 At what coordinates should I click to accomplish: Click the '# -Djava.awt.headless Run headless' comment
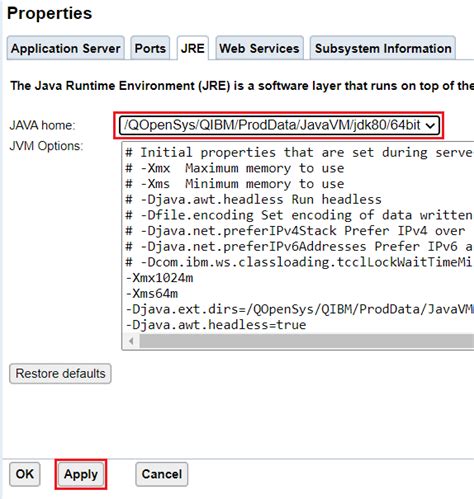click(253, 199)
